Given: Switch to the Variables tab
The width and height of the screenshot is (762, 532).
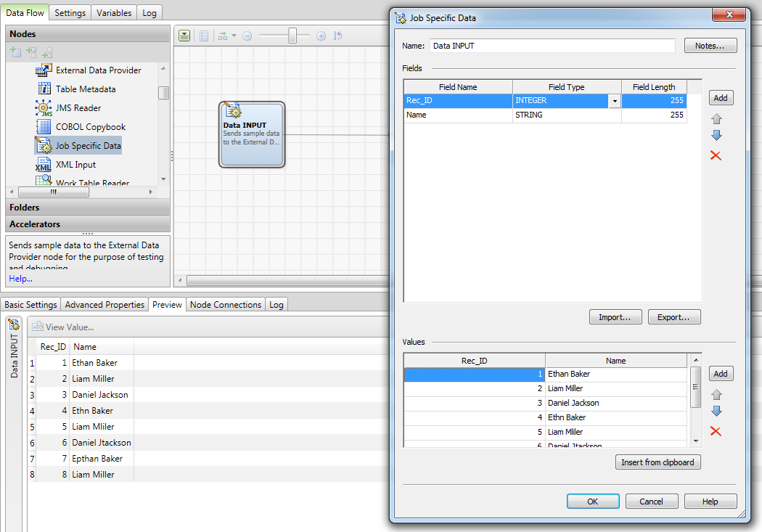Looking at the screenshot, I should click(x=114, y=12).
